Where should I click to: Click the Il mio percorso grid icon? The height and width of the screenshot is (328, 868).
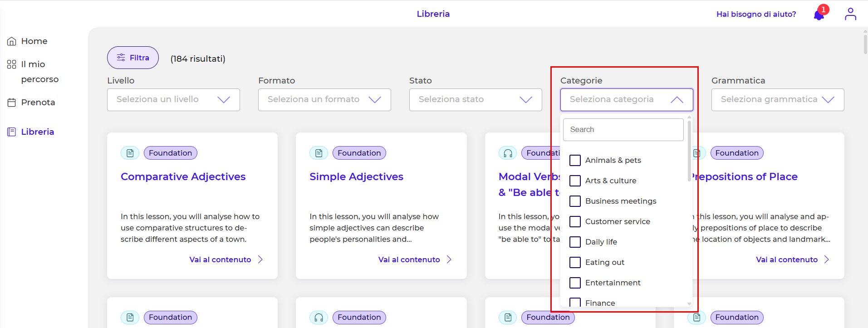12,64
